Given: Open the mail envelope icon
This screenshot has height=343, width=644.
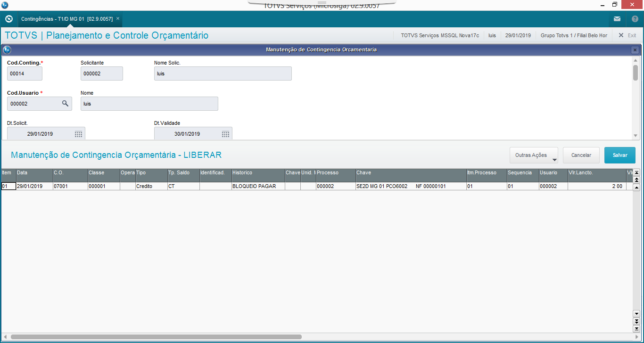Looking at the screenshot, I should pos(617,19).
